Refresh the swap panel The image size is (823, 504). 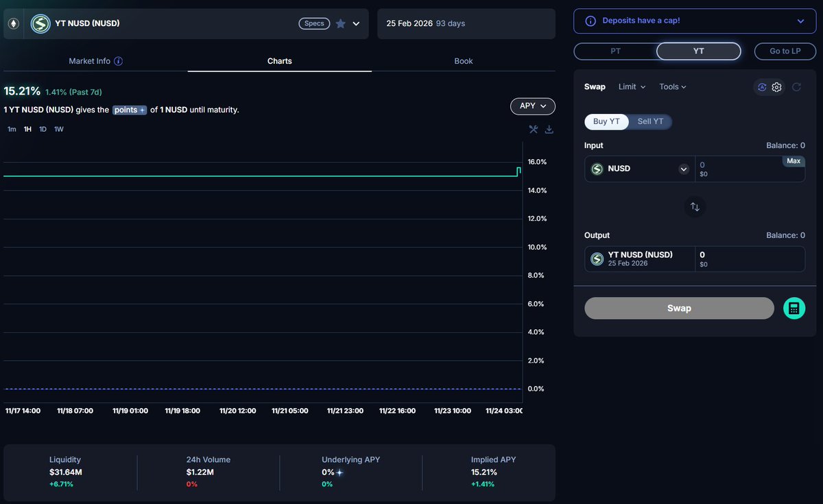(x=796, y=87)
